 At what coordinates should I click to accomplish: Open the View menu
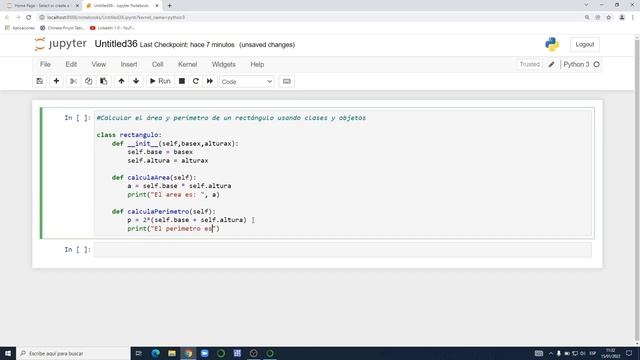click(99, 64)
